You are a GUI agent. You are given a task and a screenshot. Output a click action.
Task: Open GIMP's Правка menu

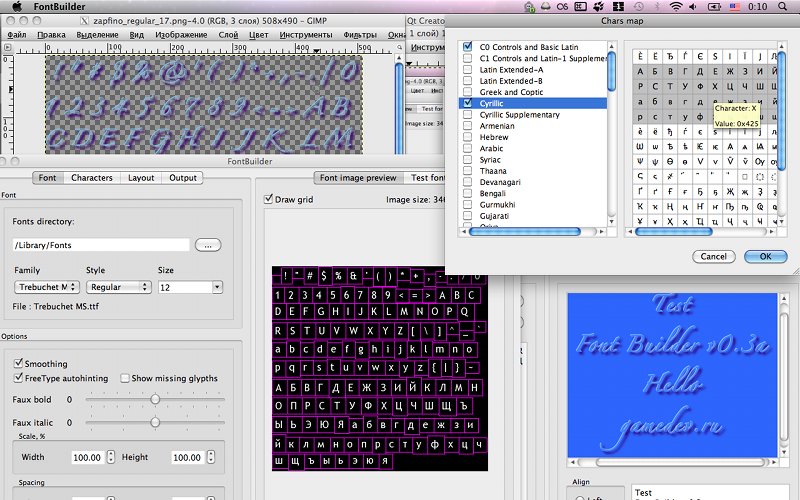click(x=51, y=35)
